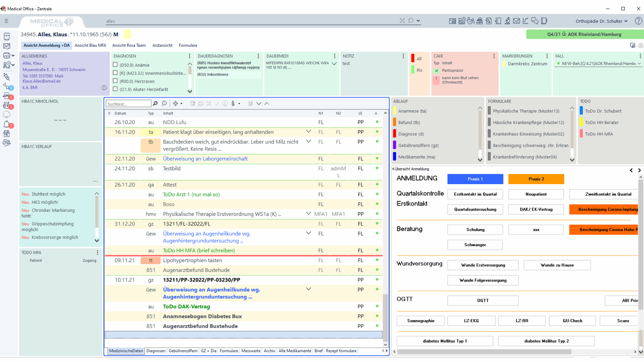644x362 pixels.
Task: Open the chat speech bubbles icon
Action: tap(535, 21)
